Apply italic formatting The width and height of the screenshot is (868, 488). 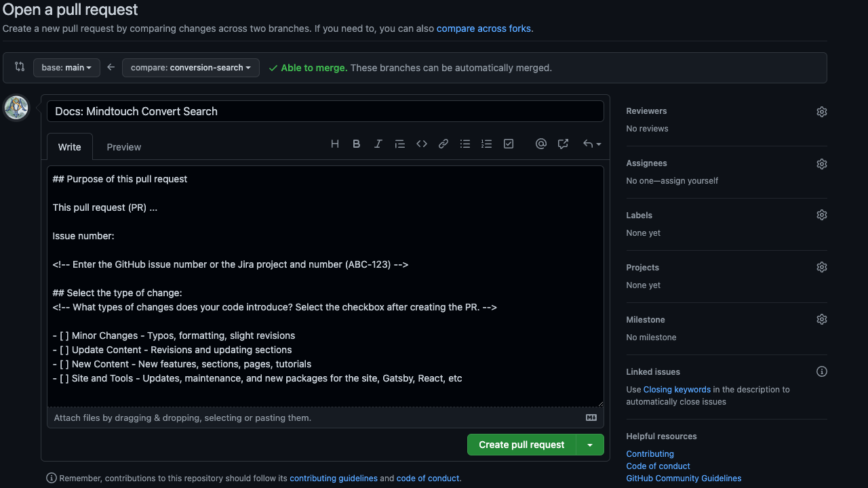point(378,144)
